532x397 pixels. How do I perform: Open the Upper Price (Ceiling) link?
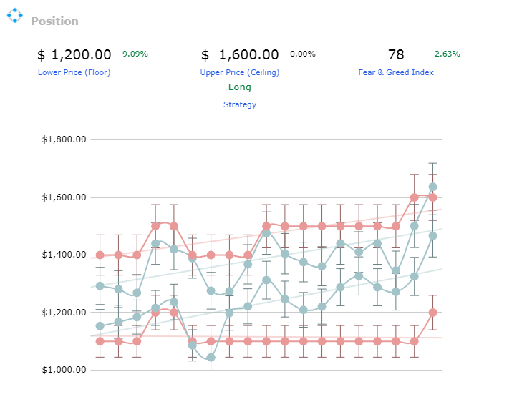tap(240, 72)
